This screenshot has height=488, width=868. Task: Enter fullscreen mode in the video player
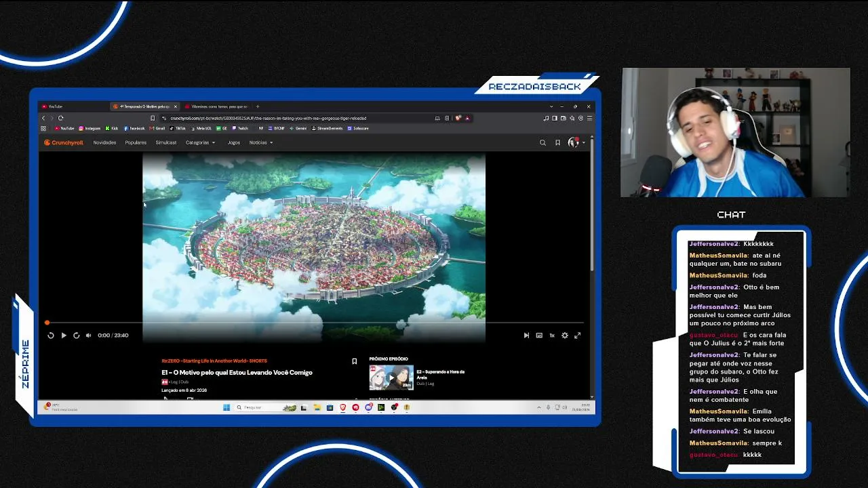click(577, 335)
